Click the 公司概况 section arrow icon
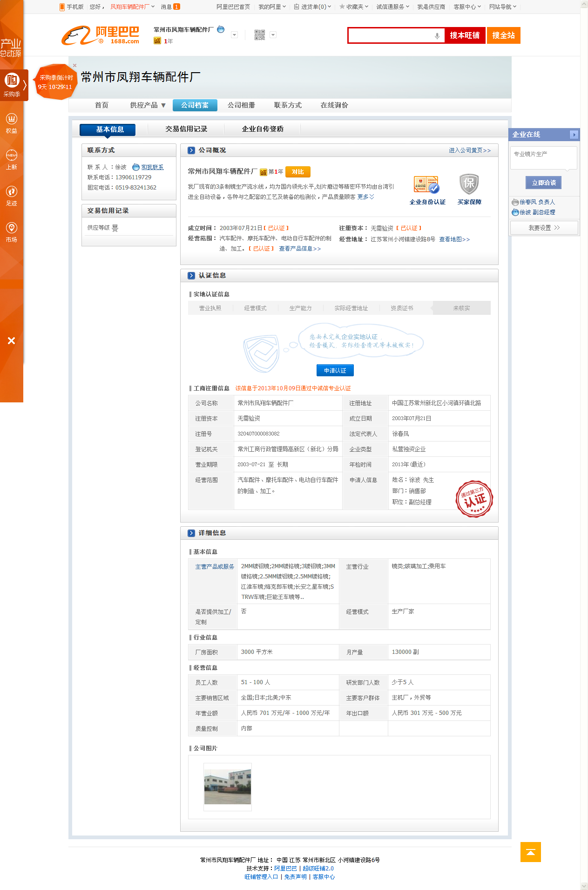 point(191,150)
